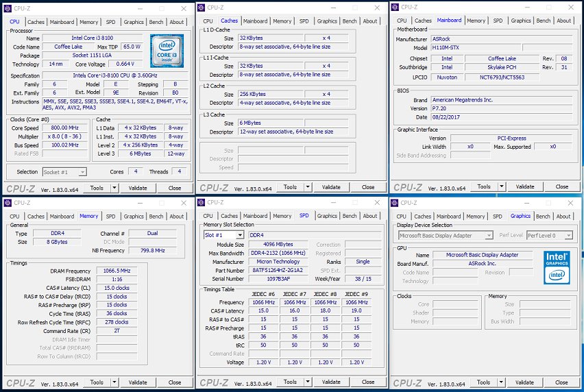
Task: Expand Tools arrow in the Caches tab window
Action: (308, 187)
